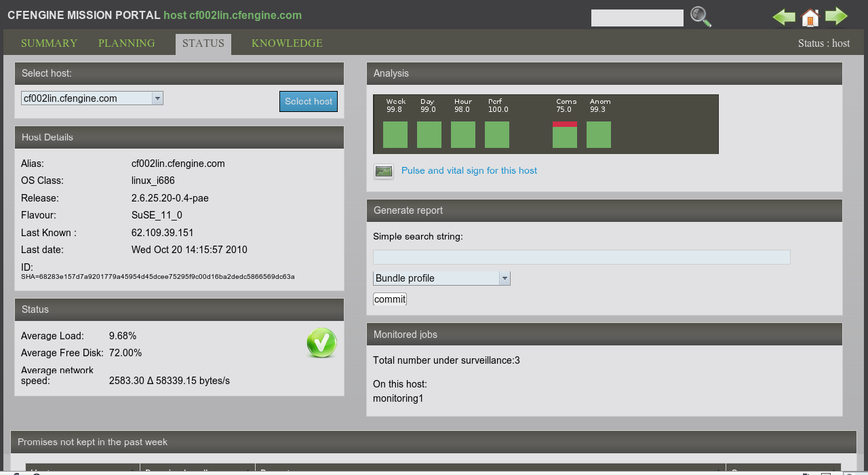Click the release value 2.6.25.20-0.4-pae

170,198
